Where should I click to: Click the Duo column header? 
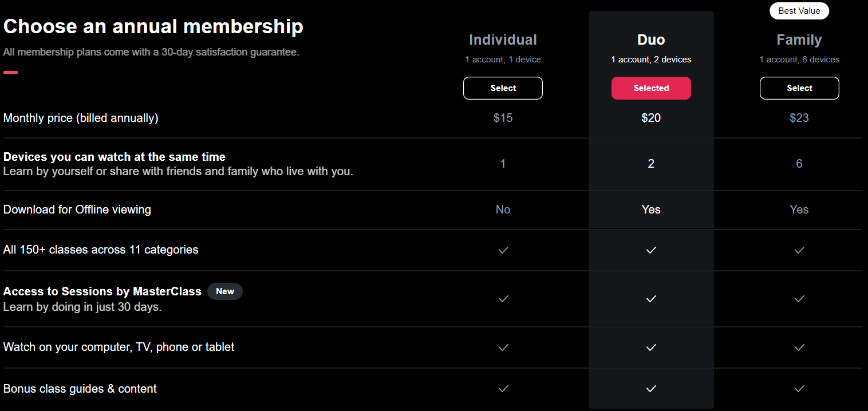(651, 39)
